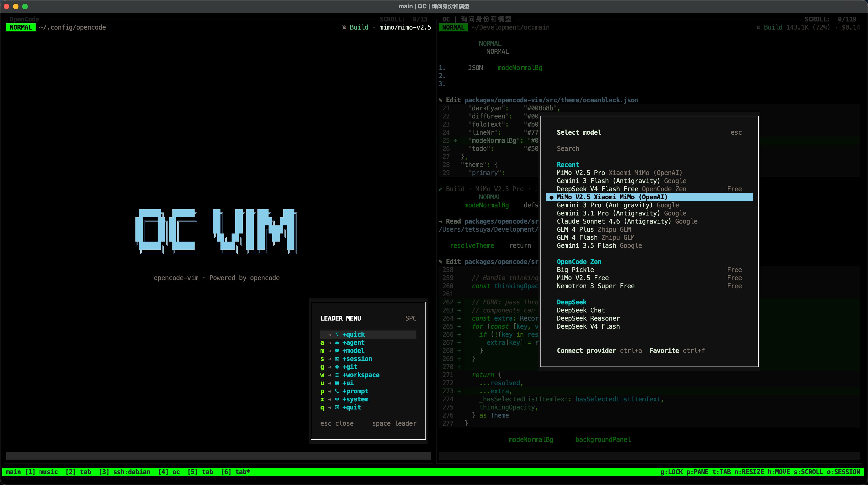
Task: Switch to the [2] tab in status bar
Action: pyautogui.click(x=78, y=472)
